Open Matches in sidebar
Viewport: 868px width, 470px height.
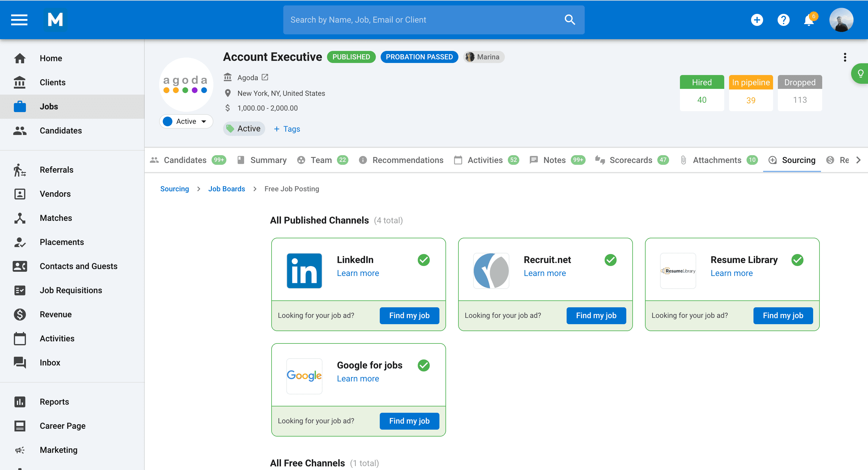pyautogui.click(x=72, y=218)
